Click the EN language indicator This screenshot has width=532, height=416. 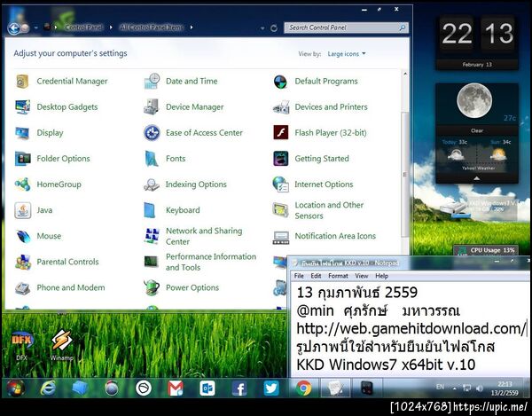click(440, 387)
